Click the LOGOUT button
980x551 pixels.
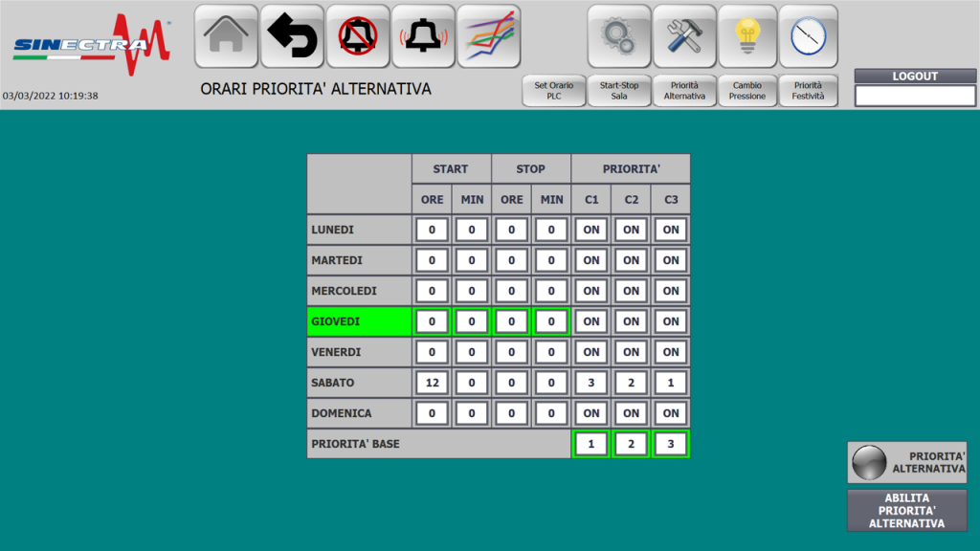coord(915,77)
